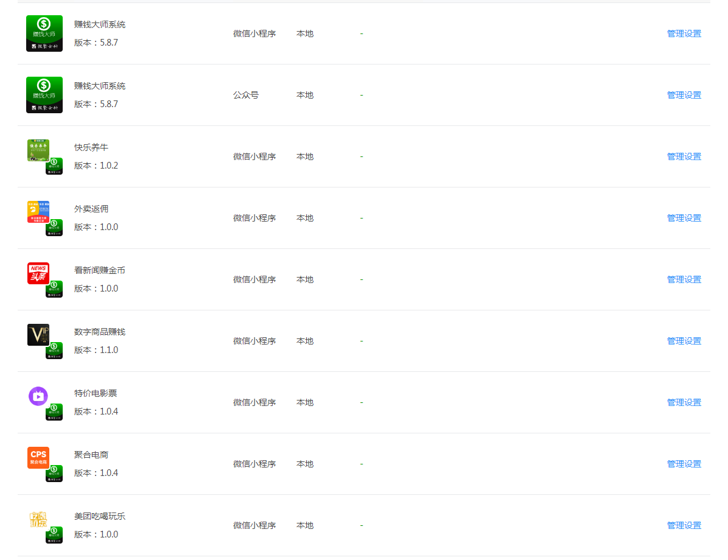
Task: Open 管理设置 for 快乐养牛
Action: point(683,156)
